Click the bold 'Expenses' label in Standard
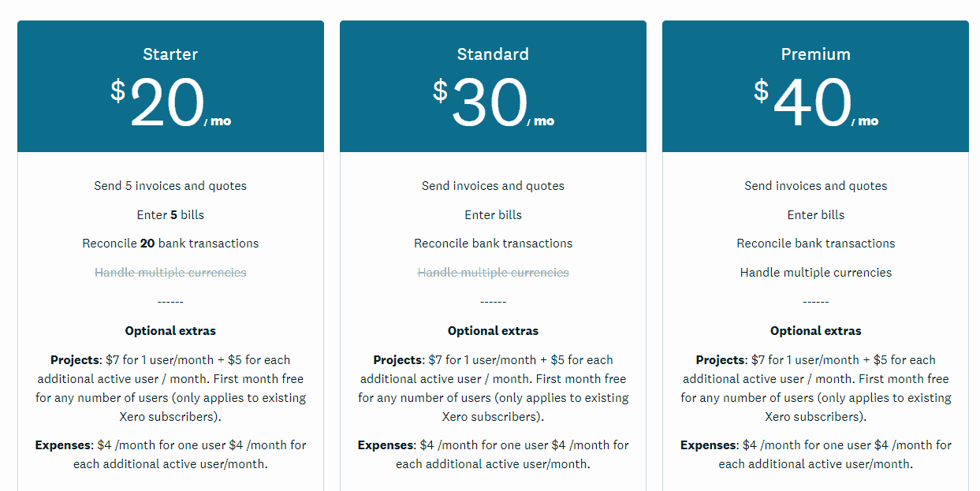The image size is (980, 491). click(x=386, y=445)
